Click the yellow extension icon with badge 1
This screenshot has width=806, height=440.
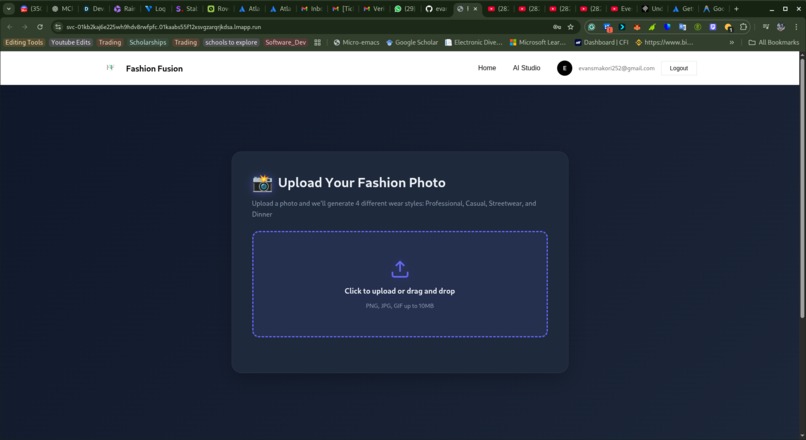(728, 27)
